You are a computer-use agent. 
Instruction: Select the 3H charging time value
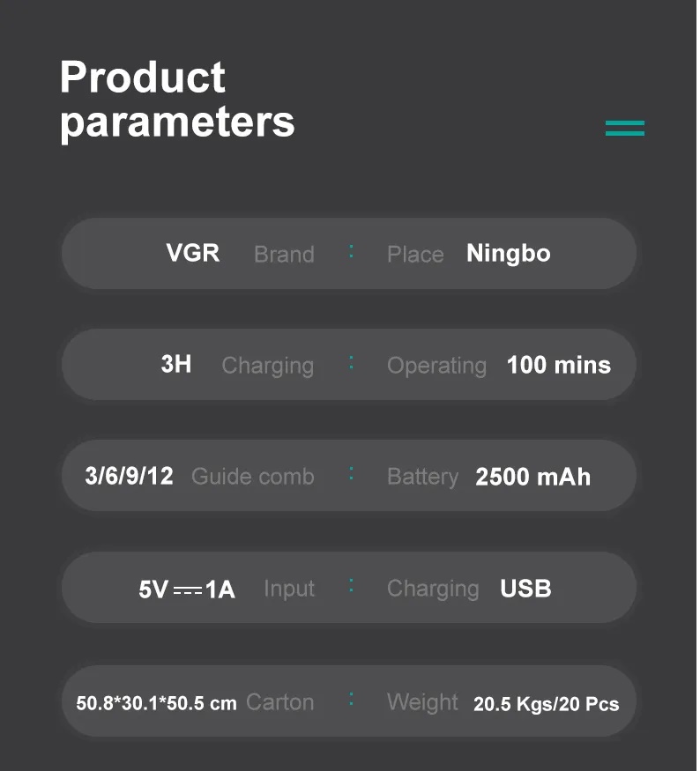[176, 364]
